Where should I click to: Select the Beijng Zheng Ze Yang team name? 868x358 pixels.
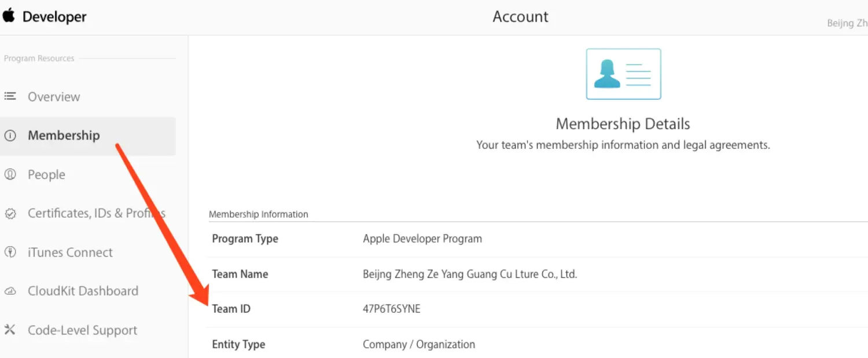coord(470,274)
